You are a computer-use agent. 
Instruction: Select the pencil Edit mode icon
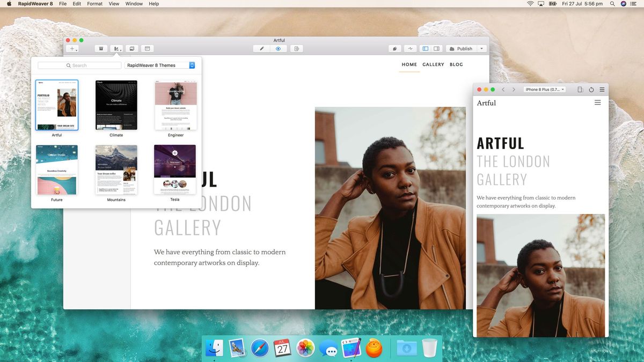261,48
